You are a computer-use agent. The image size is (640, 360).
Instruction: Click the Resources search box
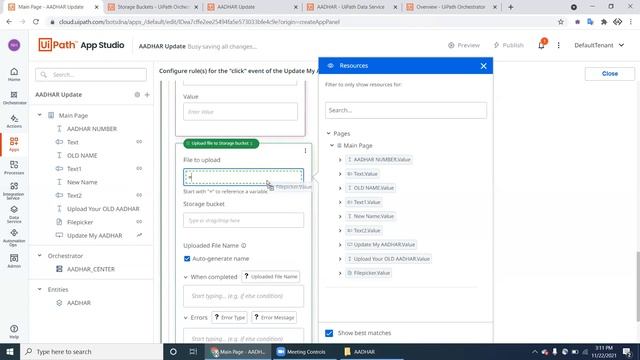click(x=406, y=111)
